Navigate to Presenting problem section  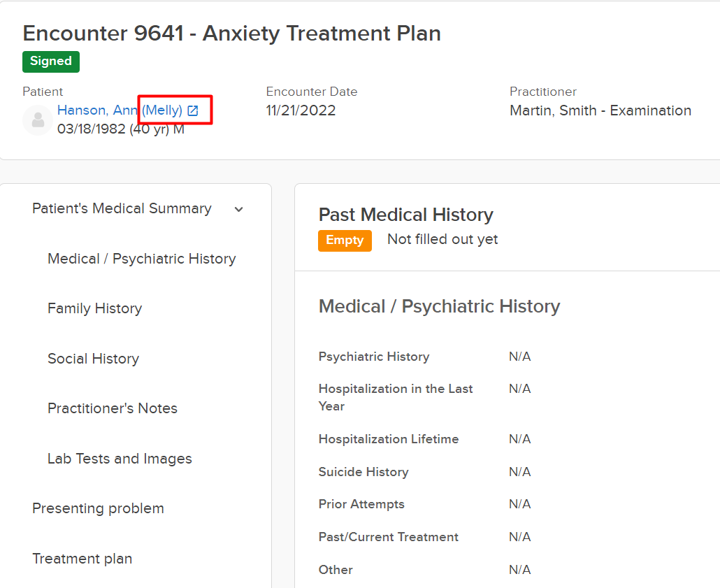(99, 508)
